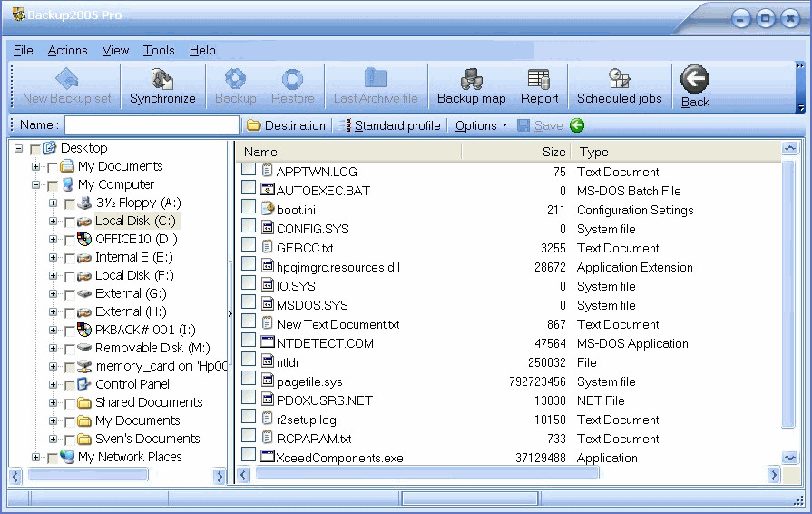Viewport: 812px width, 514px height.
Task: Expand the Internal E (E:) node
Action: (53, 258)
